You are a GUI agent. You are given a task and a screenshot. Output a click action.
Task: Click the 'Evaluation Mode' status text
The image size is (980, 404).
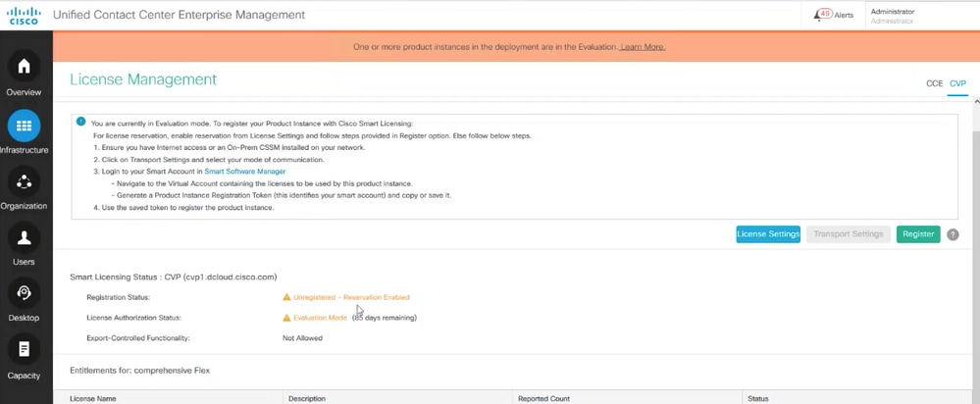click(x=320, y=318)
